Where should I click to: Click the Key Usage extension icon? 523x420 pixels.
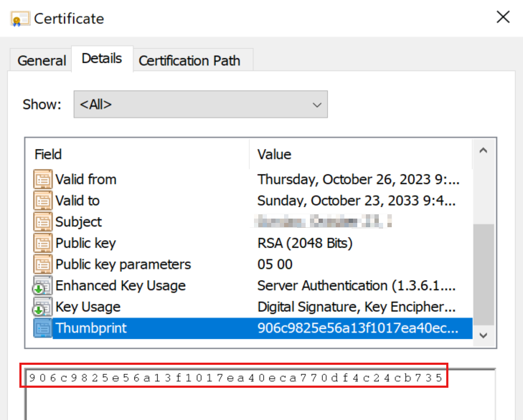click(43, 307)
